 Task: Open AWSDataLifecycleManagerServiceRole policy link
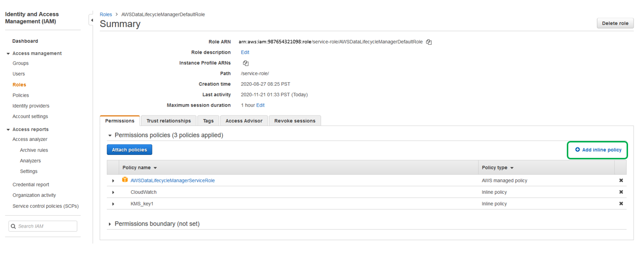click(173, 180)
